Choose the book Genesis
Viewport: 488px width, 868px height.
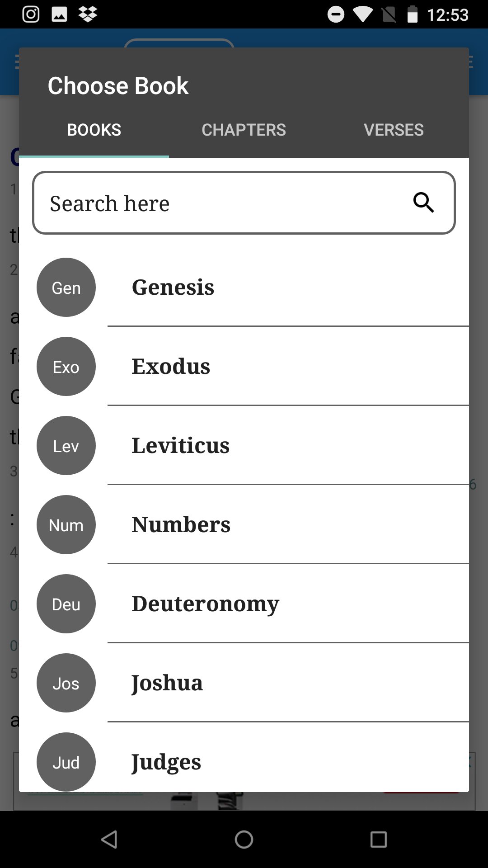tap(173, 288)
